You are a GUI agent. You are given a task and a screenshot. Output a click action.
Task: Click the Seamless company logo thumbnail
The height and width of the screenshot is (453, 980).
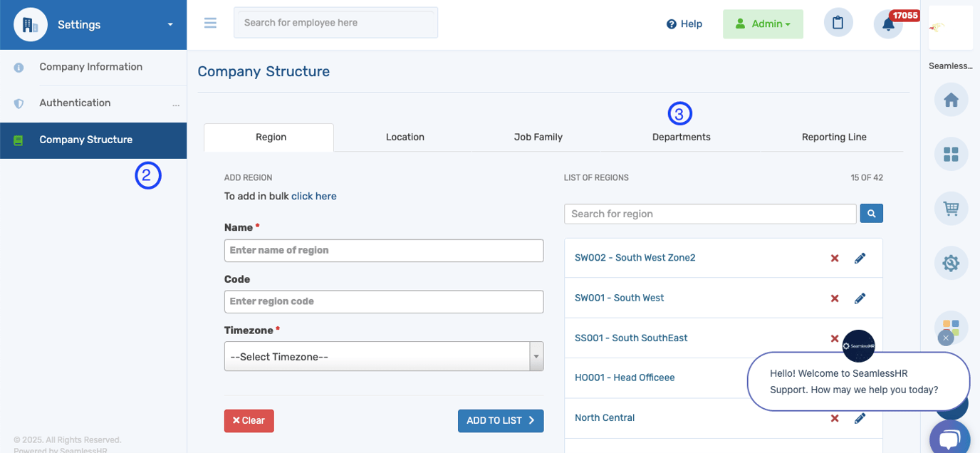click(951, 28)
